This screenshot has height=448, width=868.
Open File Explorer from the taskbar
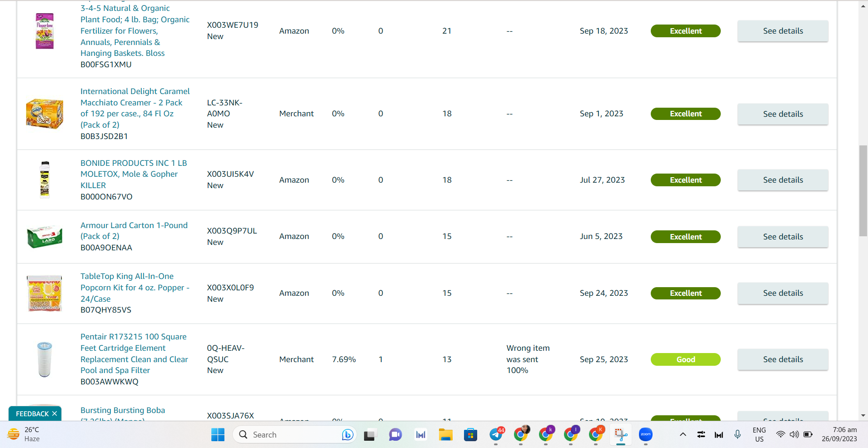pyautogui.click(x=445, y=435)
